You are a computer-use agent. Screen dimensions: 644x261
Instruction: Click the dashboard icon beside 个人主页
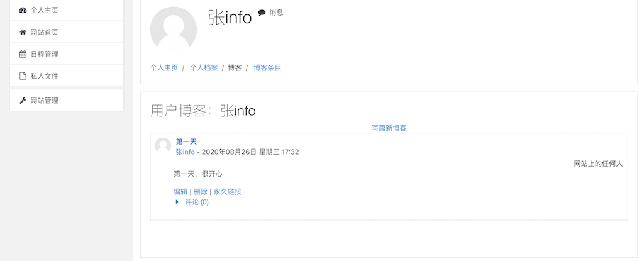point(23,10)
